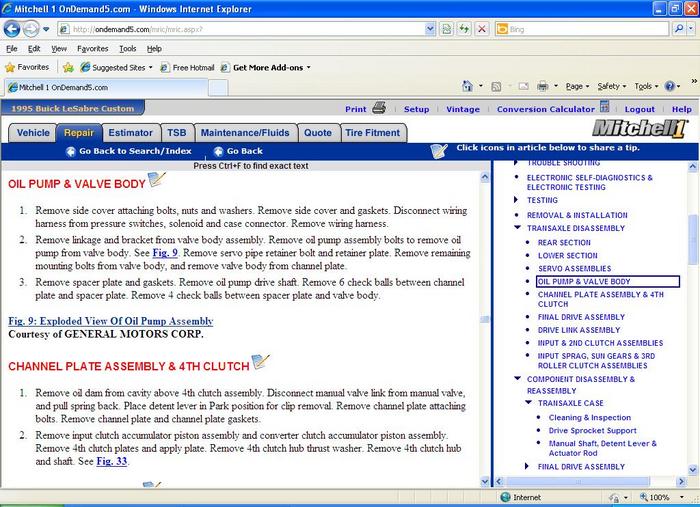Open the search provider dropdown arrow

[691, 29]
